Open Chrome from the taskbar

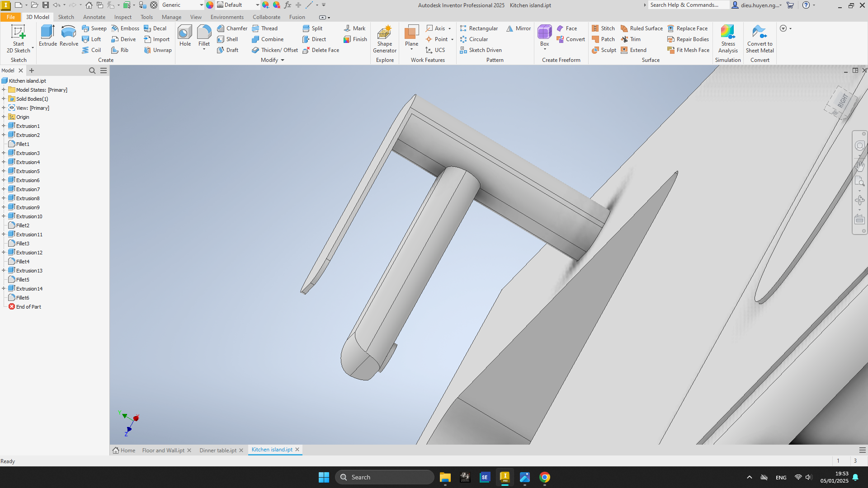click(x=544, y=477)
